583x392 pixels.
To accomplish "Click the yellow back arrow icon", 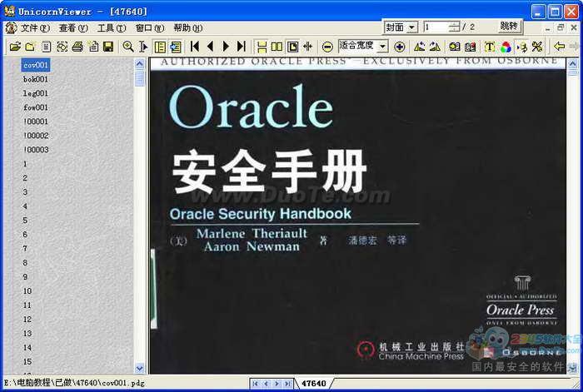I will 559,47.
